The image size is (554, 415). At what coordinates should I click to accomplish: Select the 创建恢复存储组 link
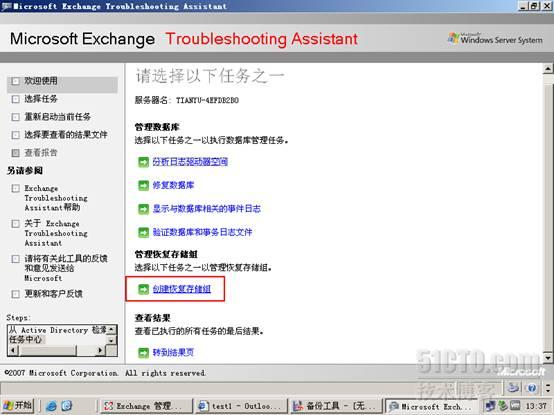(182, 289)
